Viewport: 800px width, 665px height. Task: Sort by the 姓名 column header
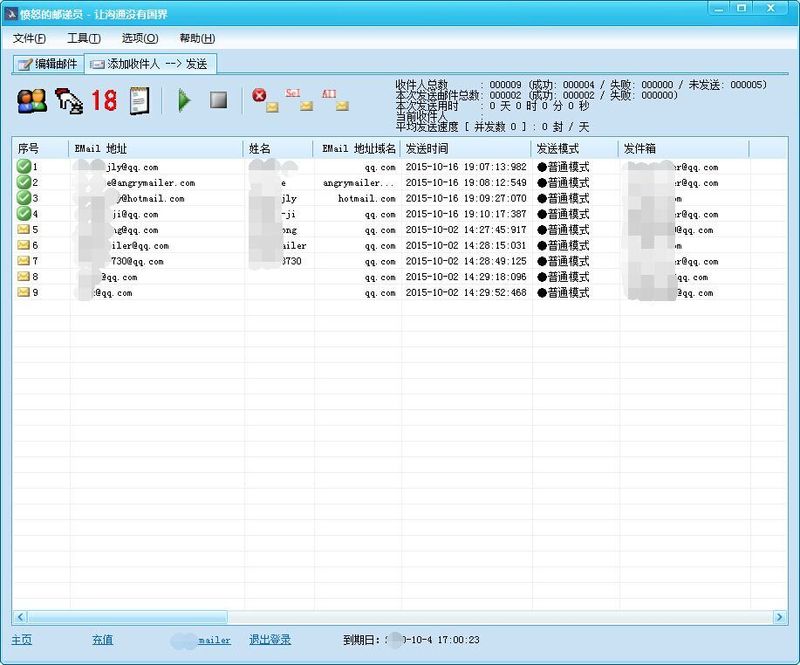pos(278,149)
